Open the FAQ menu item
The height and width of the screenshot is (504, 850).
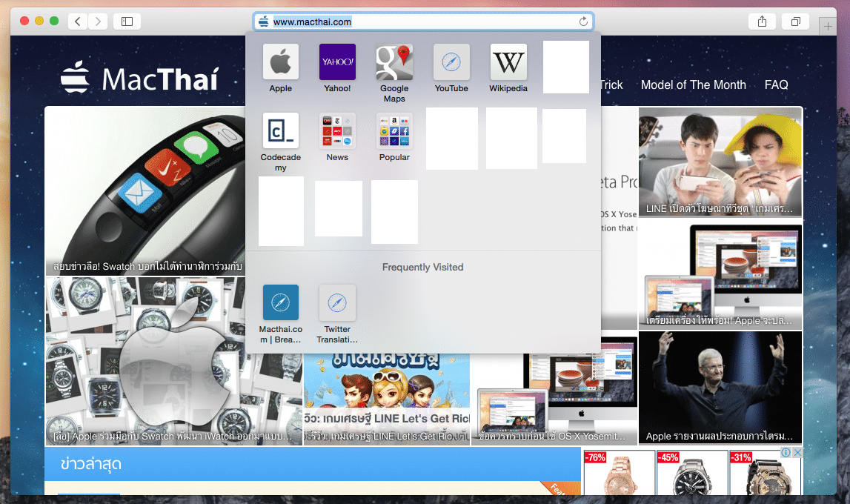click(x=777, y=84)
